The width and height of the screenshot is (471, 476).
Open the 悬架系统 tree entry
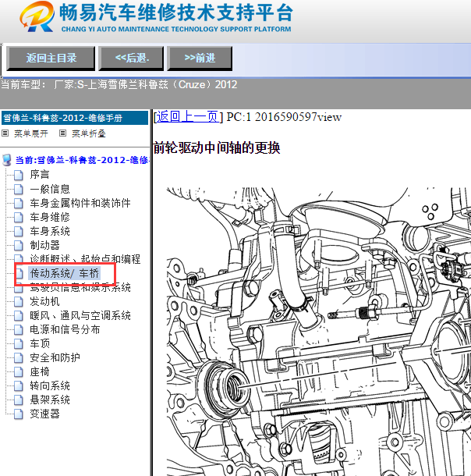point(50,400)
